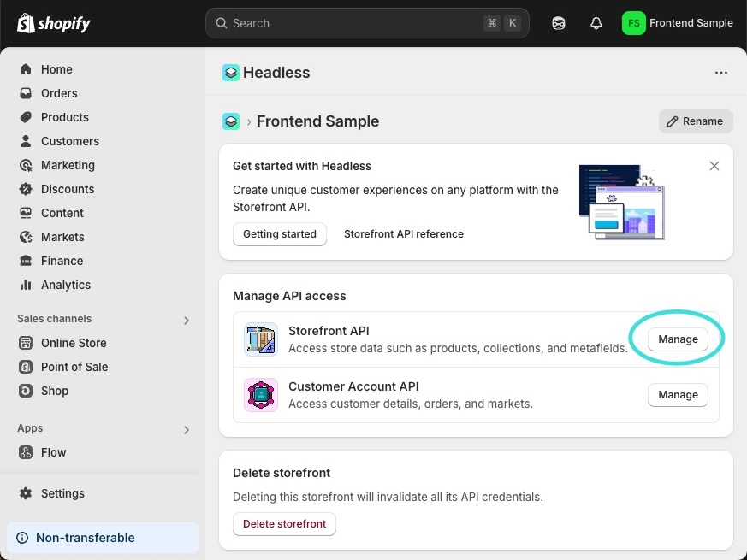Manage the Storefront API

(678, 339)
